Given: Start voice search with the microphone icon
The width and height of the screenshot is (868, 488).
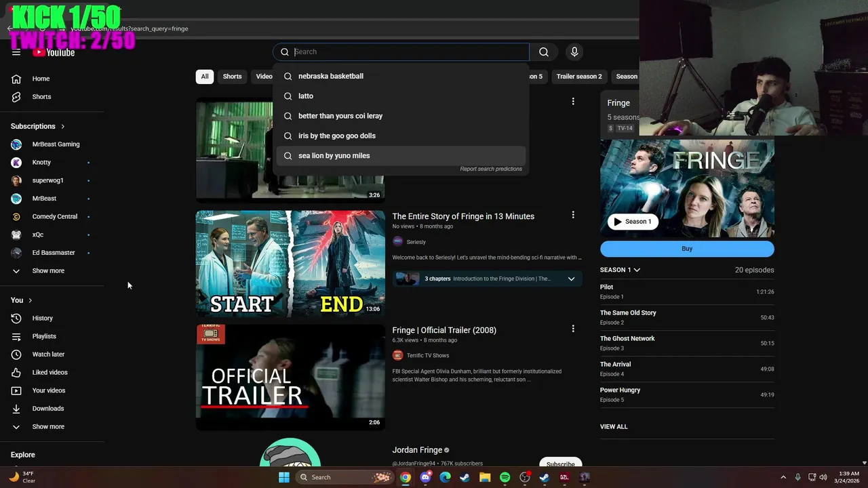Looking at the screenshot, I should [x=574, y=52].
